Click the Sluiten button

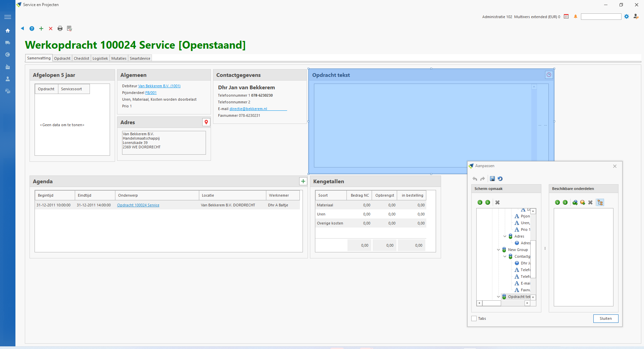pos(605,318)
